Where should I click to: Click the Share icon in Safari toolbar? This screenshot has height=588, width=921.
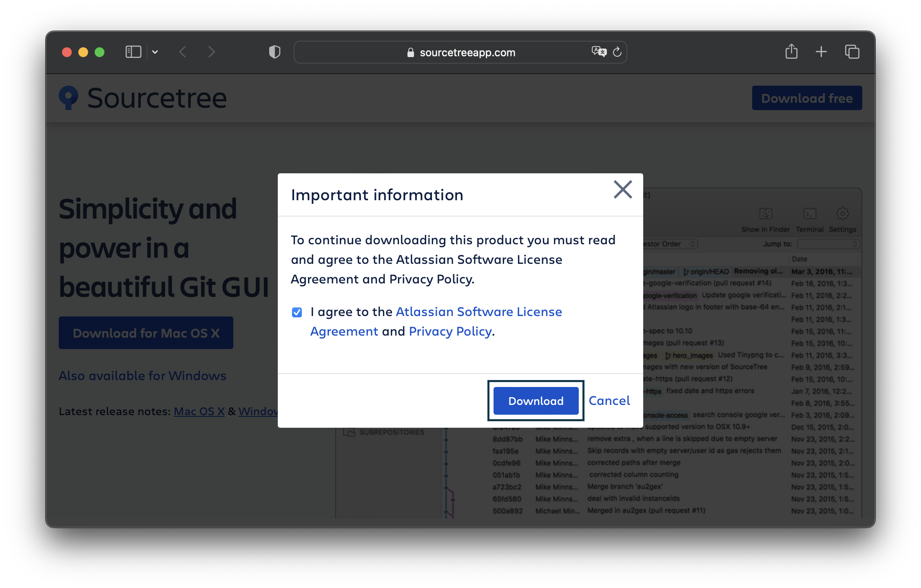click(791, 52)
